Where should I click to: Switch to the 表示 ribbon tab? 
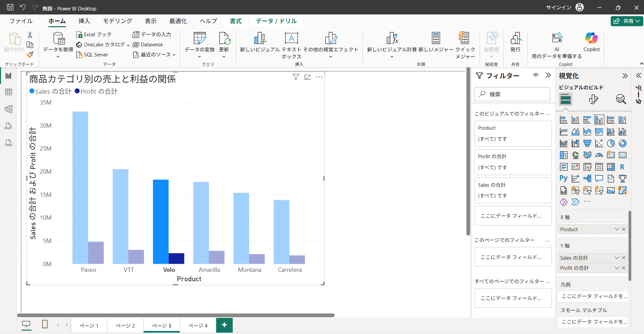pos(151,21)
